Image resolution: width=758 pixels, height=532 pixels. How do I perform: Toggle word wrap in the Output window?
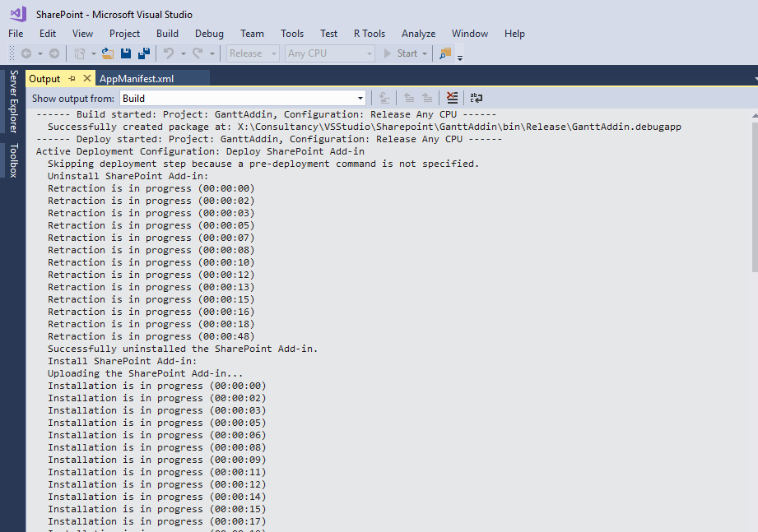(x=477, y=96)
